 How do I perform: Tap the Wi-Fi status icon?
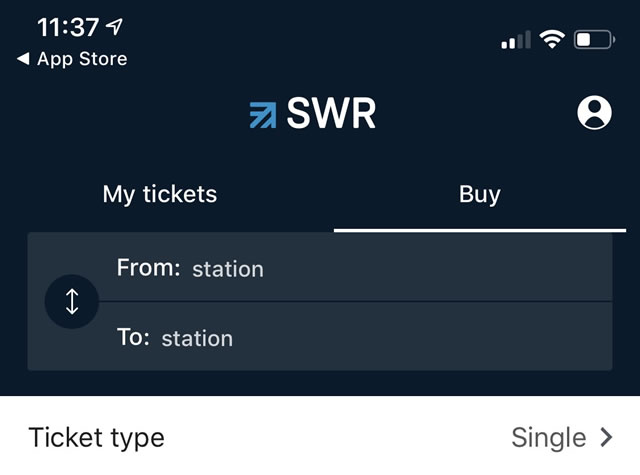tap(551, 40)
